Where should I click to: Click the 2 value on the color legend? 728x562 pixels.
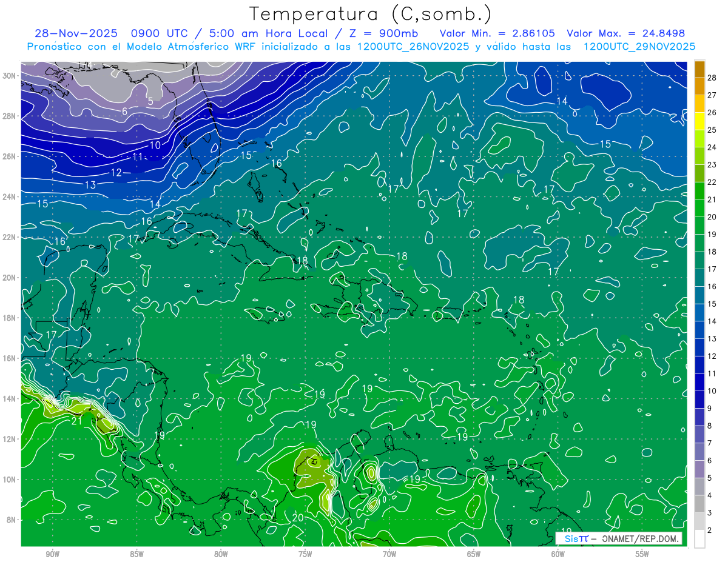pyautogui.click(x=709, y=530)
